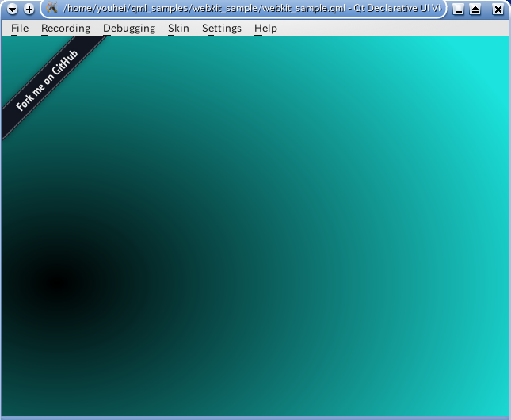511x420 pixels.
Task: Open the Recording menu
Action: [x=66, y=29]
